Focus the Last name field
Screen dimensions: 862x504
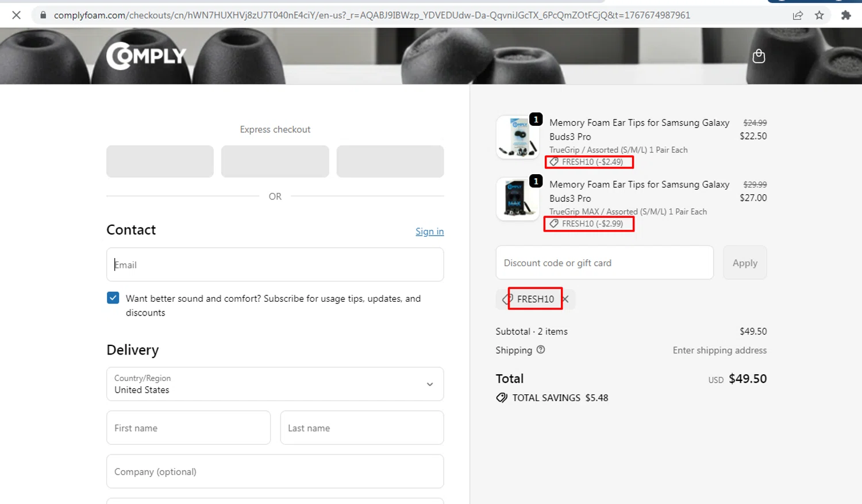(x=362, y=428)
